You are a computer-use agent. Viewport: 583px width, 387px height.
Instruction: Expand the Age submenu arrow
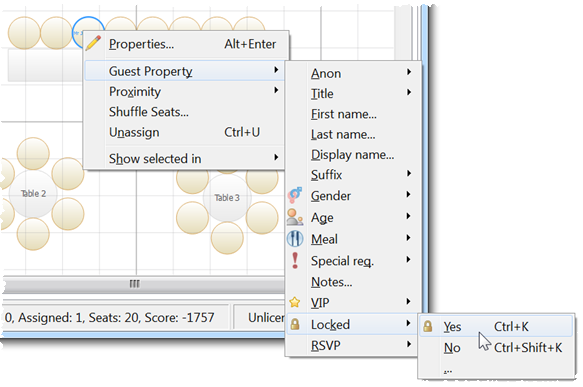(409, 216)
